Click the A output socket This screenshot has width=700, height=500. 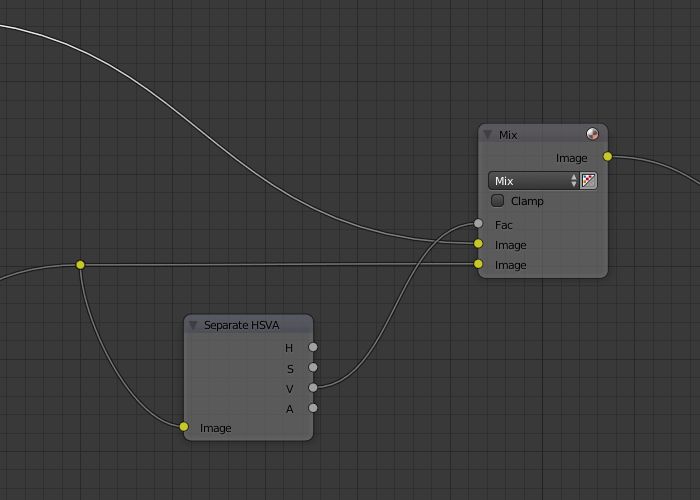(313, 408)
